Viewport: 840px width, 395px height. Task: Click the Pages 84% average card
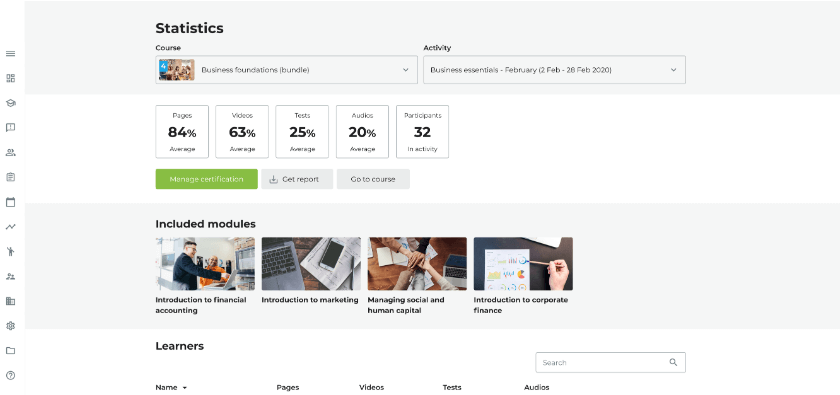point(182,132)
